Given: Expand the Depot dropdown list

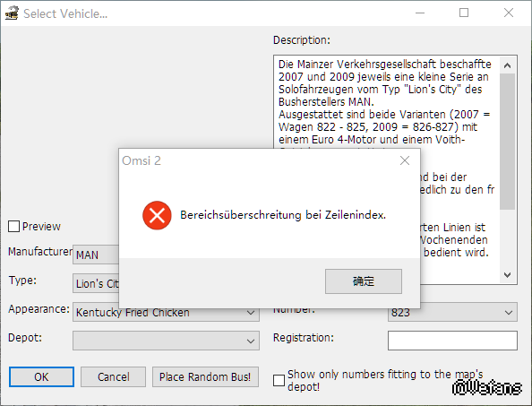Looking at the screenshot, I should click(166, 341).
